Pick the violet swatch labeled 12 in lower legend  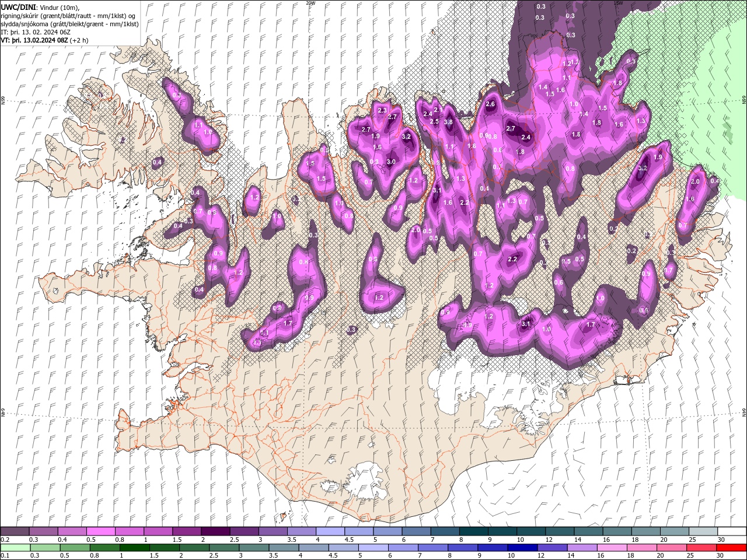point(551,548)
